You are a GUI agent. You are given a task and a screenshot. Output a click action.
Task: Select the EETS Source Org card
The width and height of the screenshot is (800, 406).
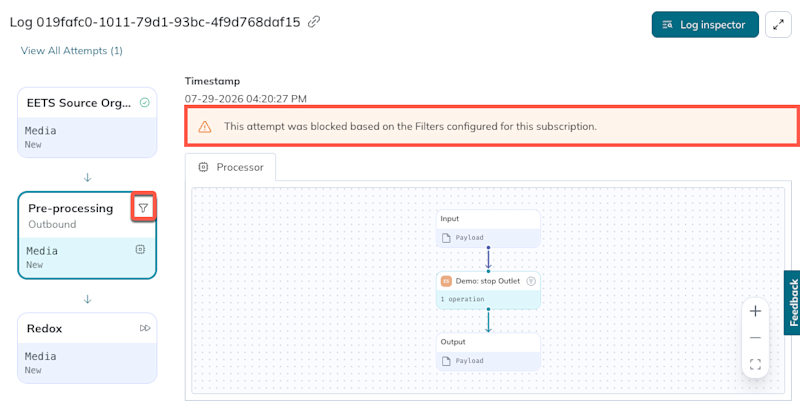point(87,122)
